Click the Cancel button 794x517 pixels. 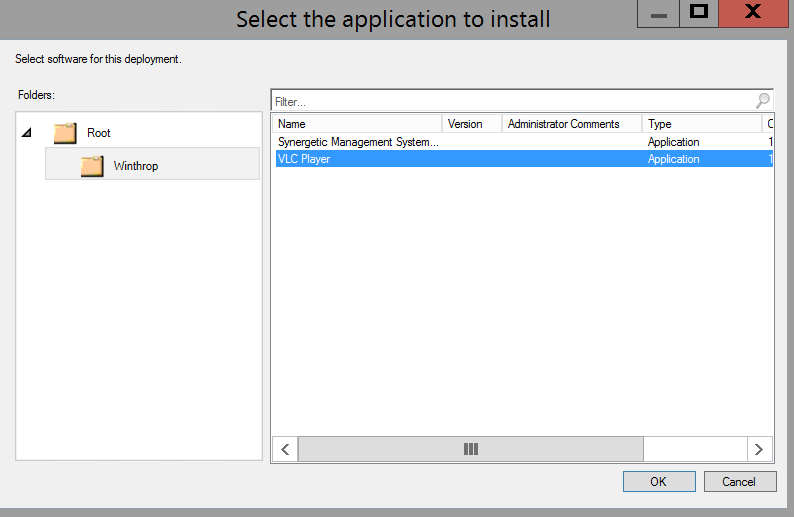740,482
